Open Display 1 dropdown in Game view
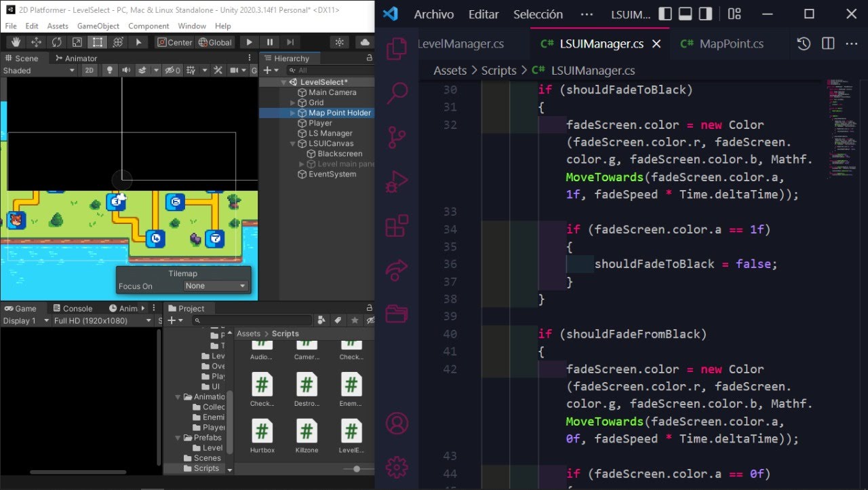Image resolution: width=868 pixels, height=490 pixels. tap(26, 320)
